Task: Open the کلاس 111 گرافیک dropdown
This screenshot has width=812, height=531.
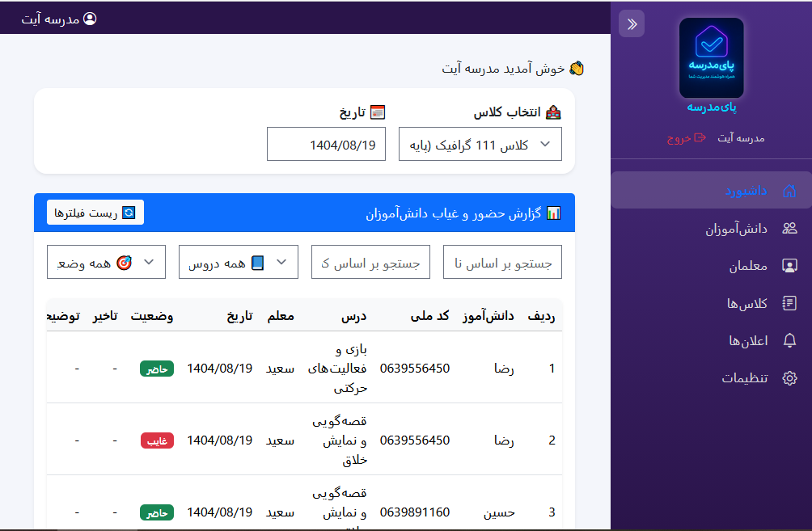Action: (x=480, y=144)
